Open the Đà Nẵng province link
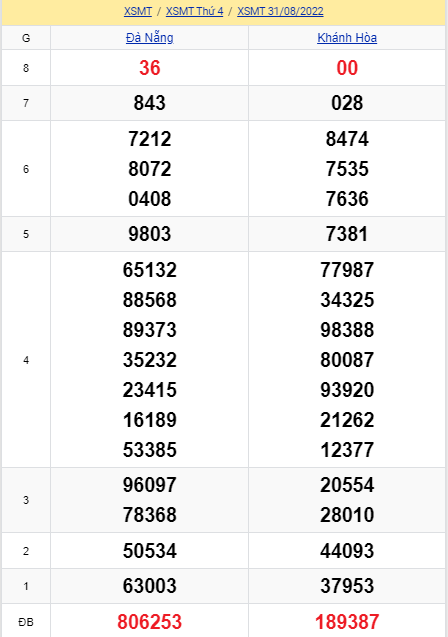The width and height of the screenshot is (448, 637). [149, 38]
